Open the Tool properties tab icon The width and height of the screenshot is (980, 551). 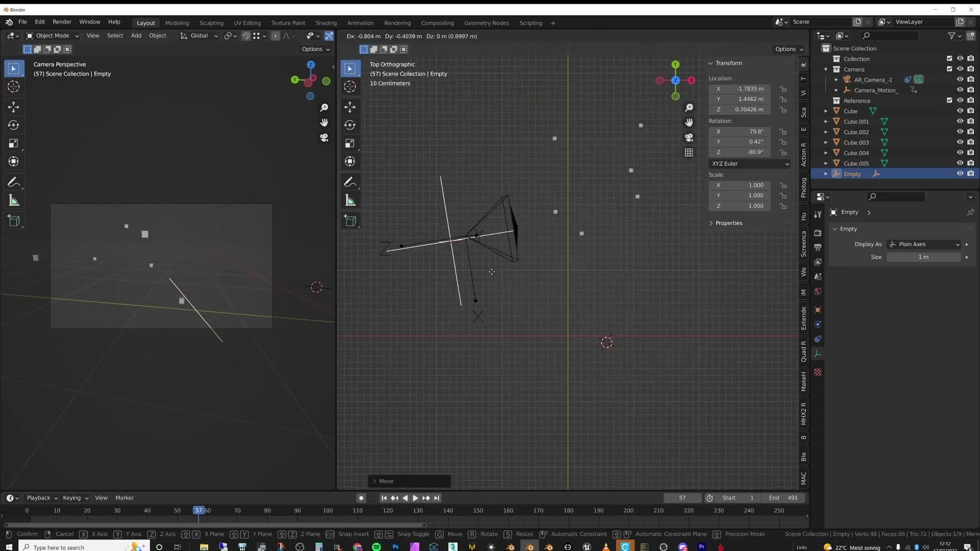[818, 214]
